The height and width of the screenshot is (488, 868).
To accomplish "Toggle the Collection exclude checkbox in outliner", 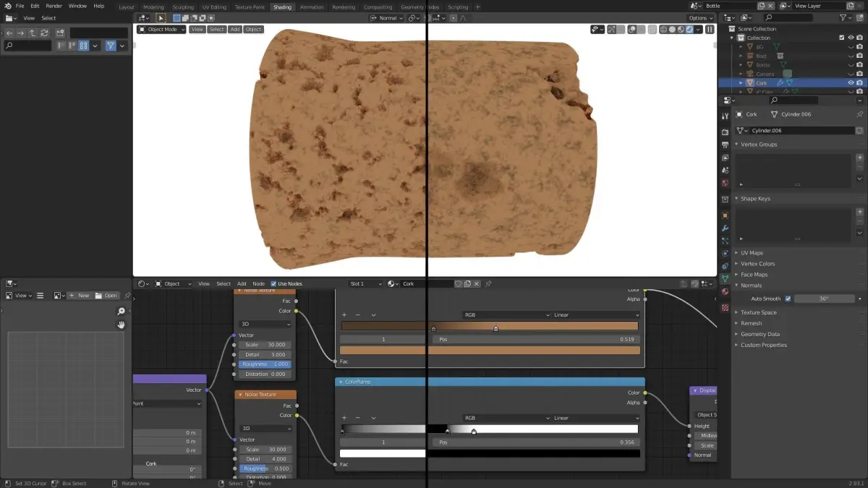I will 841,38.
